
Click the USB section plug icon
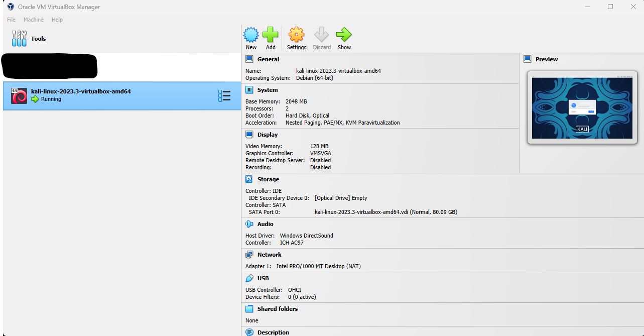click(x=249, y=278)
